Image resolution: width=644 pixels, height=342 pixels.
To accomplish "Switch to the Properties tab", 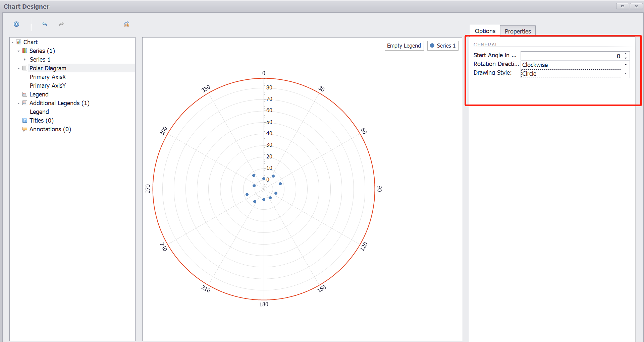I will [x=518, y=31].
